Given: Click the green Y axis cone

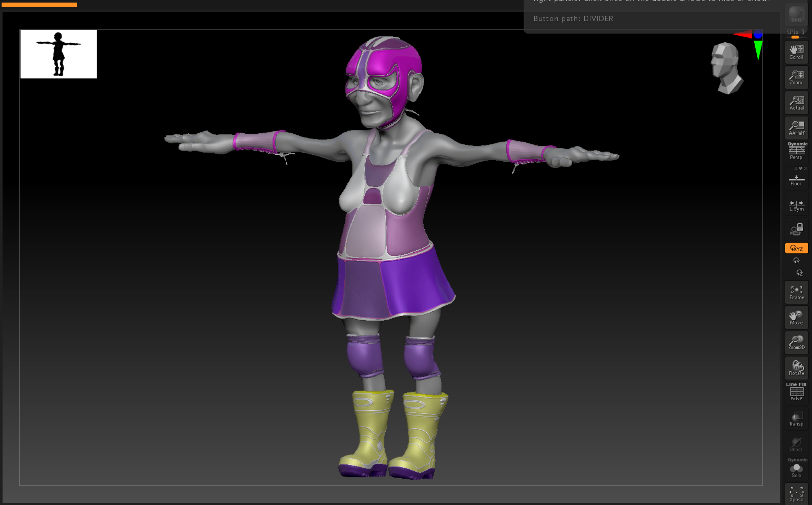Looking at the screenshot, I should click(758, 50).
